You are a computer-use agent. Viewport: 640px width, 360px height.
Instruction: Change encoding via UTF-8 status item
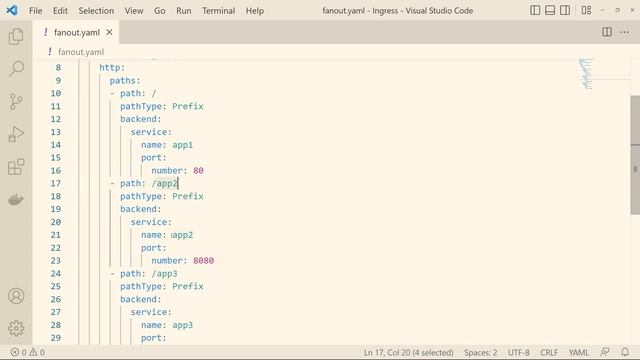coord(518,352)
